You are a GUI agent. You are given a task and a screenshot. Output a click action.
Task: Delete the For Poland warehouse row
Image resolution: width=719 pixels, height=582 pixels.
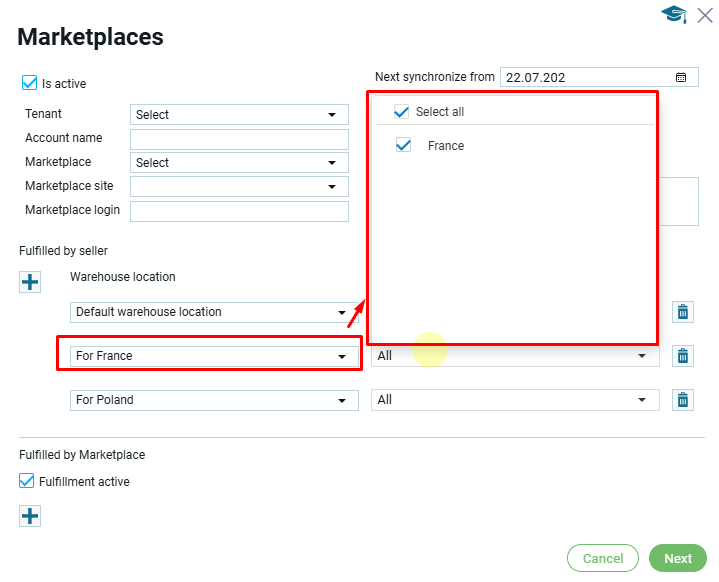pyautogui.click(x=683, y=400)
